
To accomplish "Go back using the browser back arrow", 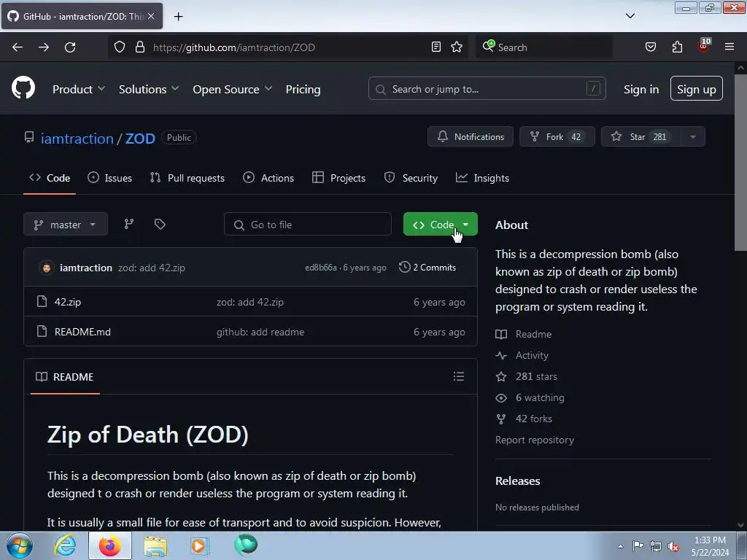I will coord(18,47).
